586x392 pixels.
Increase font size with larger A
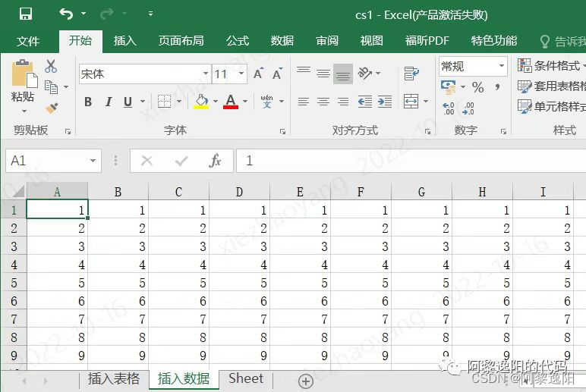click(259, 74)
